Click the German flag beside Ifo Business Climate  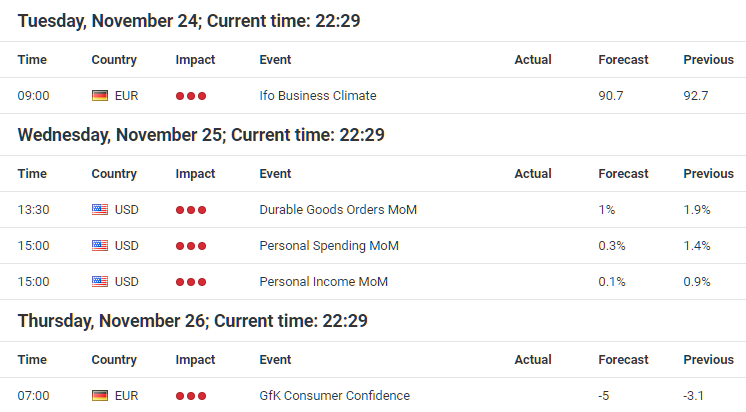point(100,96)
